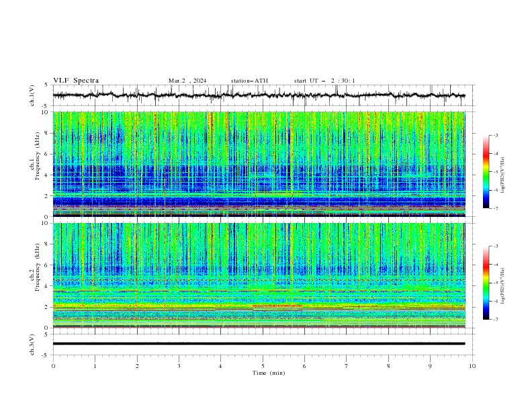Select the ch.1 color bar "log(PSD)(V²/Hz)" label

(502, 175)
